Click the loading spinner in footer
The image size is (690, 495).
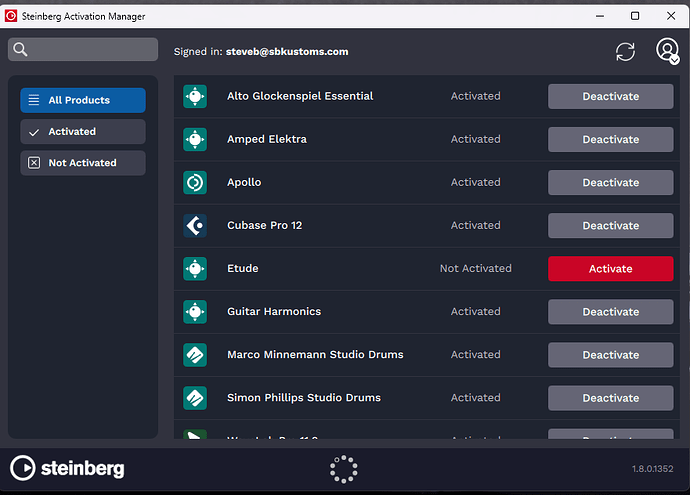[344, 469]
